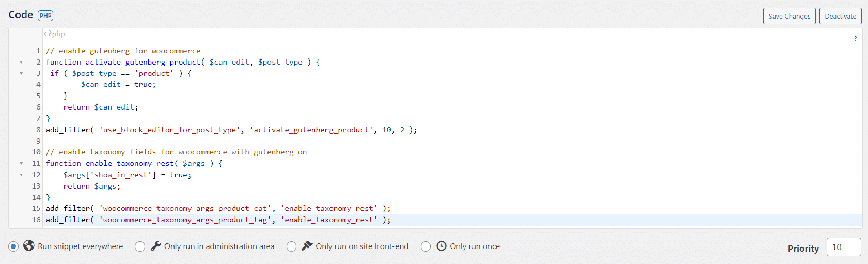Click the 'return $args;' statement on line 13
This screenshot has height=264, width=868.
(91, 186)
